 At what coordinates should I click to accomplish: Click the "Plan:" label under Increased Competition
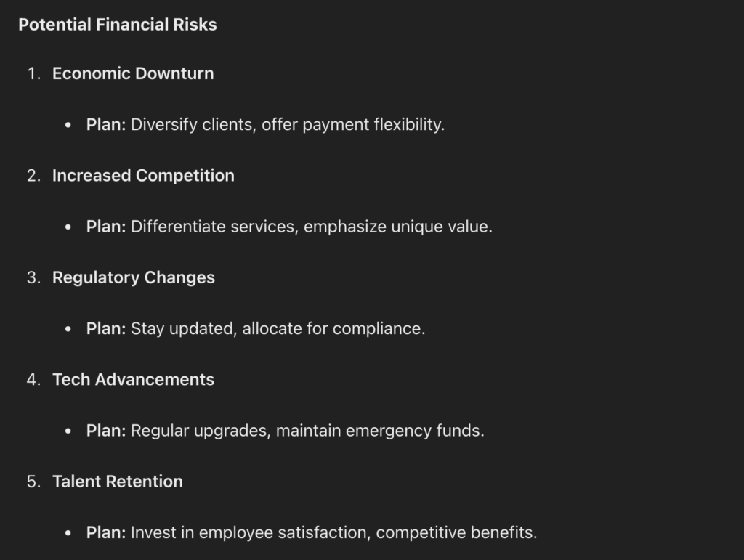(x=106, y=227)
